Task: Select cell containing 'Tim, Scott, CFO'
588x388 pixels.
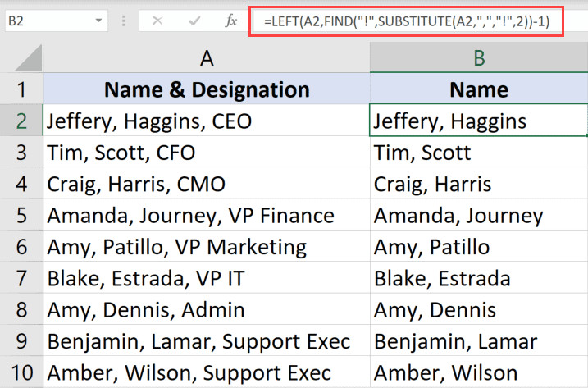Action: pos(206,153)
